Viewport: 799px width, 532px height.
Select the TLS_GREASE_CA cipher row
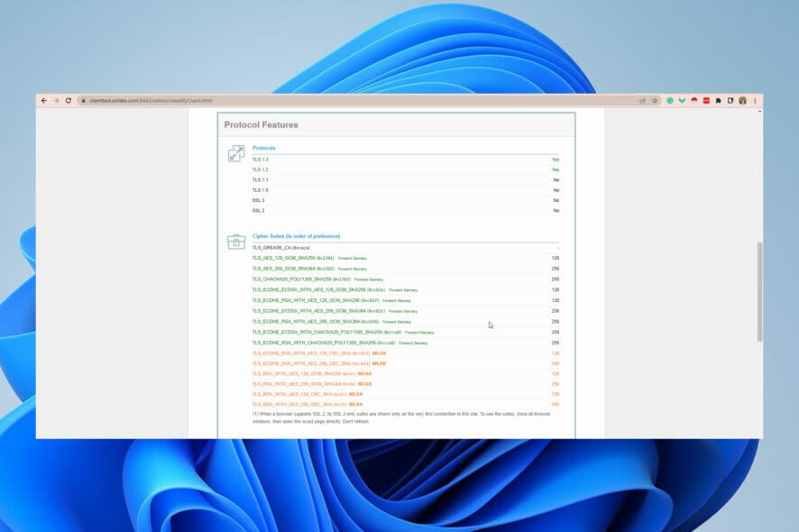[406, 248]
